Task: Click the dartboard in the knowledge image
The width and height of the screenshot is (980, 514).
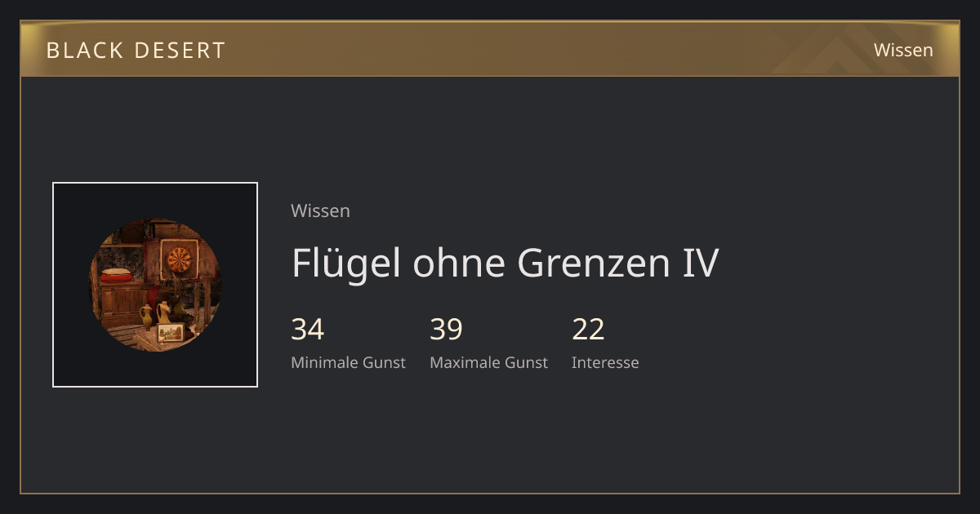Action: tap(178, 259)
